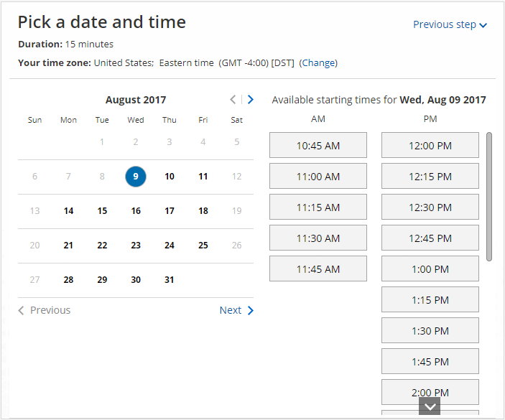Select August 25 on the calendar
This screenshot has width=505, height=420.
click(203, 246)
